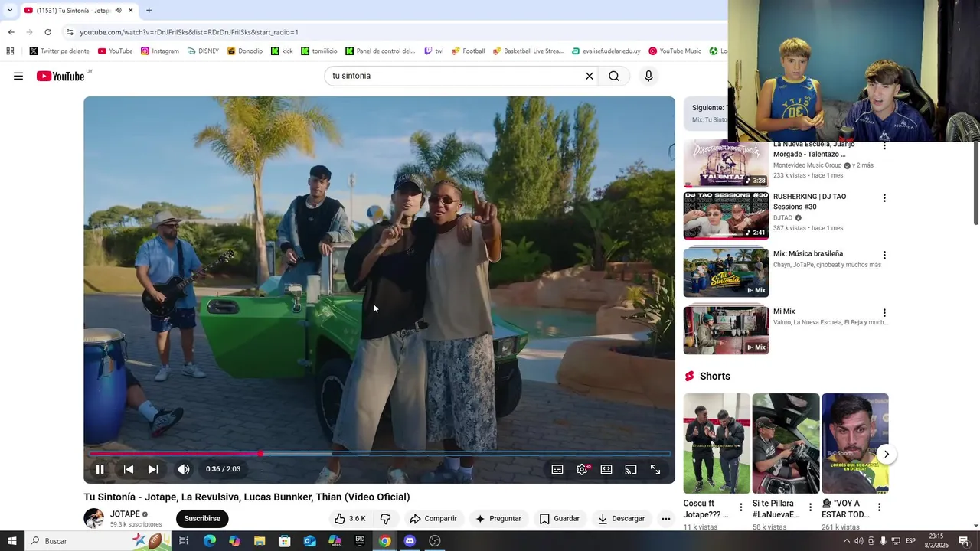The height and width of the screenshot is (551, 980).
Task: Click Preguntar button
Action: 498,518
